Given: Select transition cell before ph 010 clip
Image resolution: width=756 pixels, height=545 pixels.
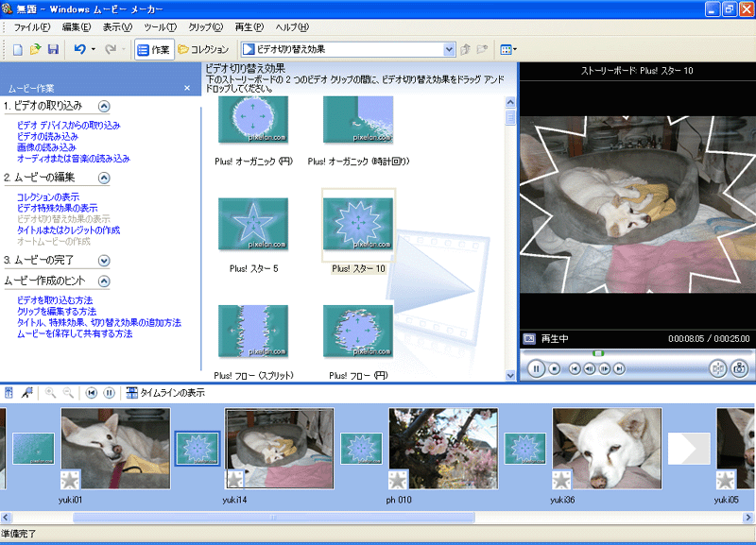Looking at the screenshot, I should pos(361,449).
